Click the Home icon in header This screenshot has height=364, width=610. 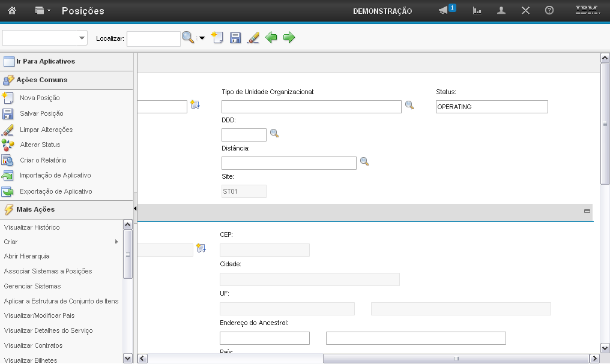pos(12,11)
